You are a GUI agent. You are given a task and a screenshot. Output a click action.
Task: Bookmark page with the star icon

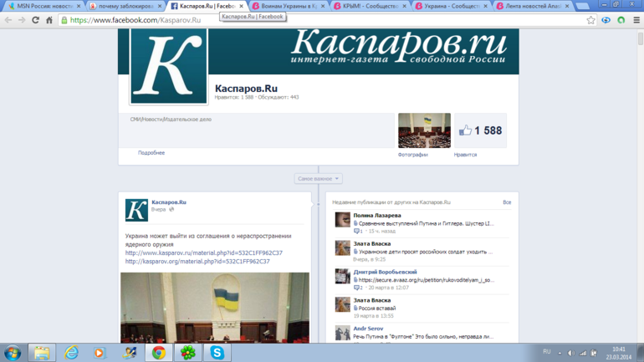click(x=590, y=20)
